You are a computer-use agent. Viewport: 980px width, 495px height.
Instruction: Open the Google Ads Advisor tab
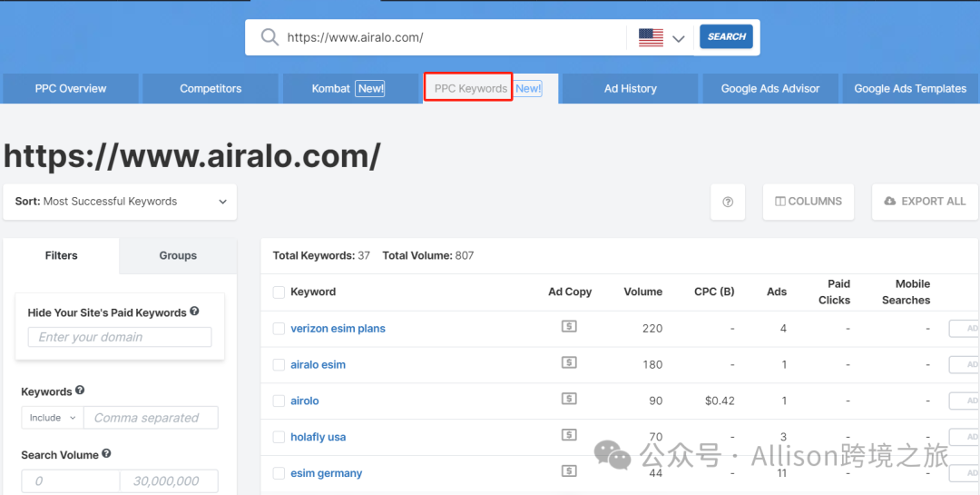770,88
